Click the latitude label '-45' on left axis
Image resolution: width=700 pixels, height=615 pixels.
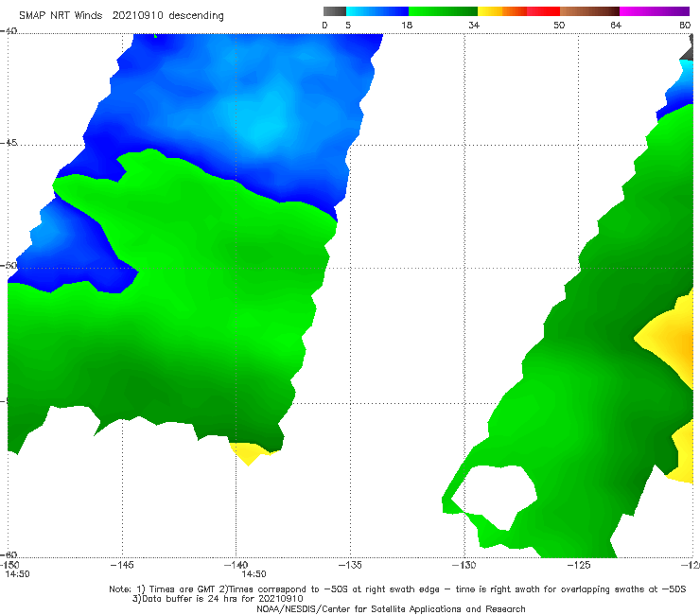point(9,143)
